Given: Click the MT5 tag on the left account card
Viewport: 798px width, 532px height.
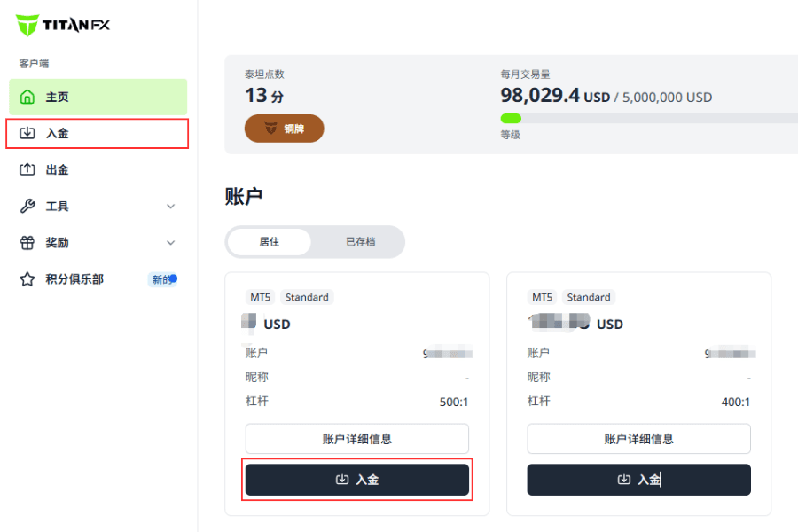Looking at the screenshot, I should tap(260, 297).
